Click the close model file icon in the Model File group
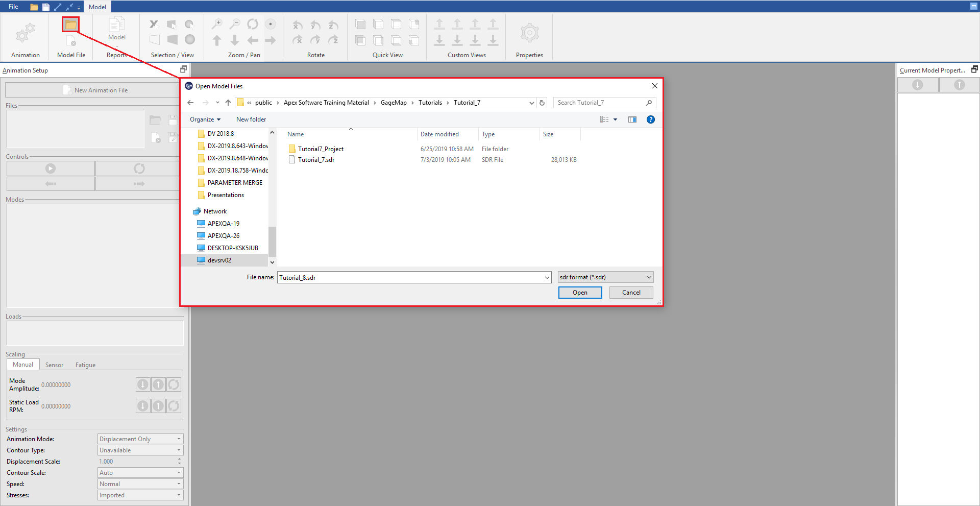This screenshot has width=980, height=506. pyautogui.click(x=71, y=40)
